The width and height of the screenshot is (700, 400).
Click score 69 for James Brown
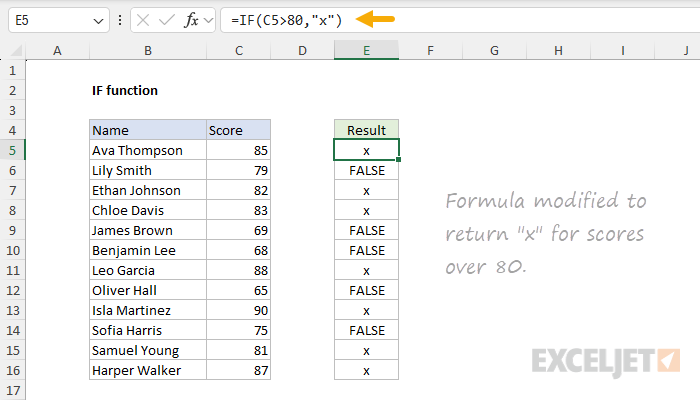(x=238, y=230)
